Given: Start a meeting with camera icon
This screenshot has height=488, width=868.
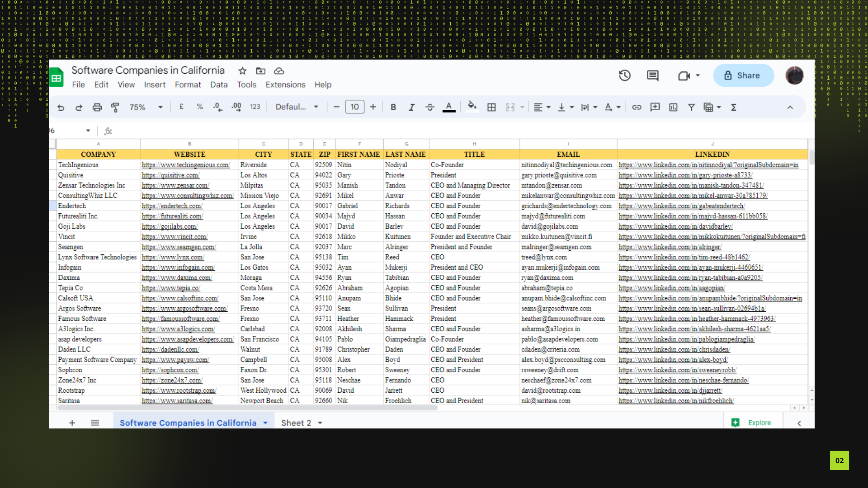Looking at the screenshot, I should pyautogui.click(x=684, y=76).
